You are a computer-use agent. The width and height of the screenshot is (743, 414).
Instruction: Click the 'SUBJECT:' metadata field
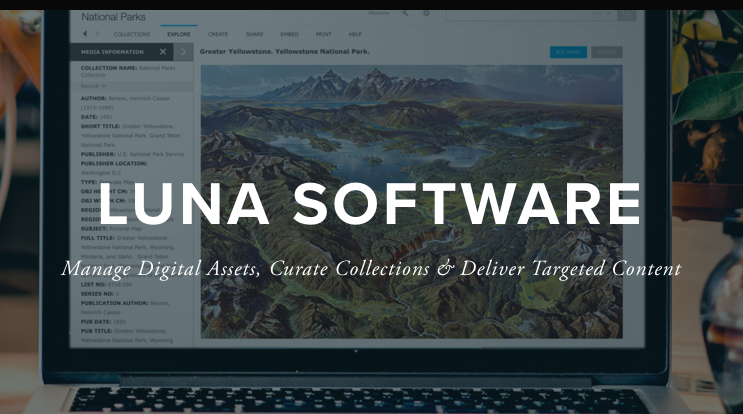[111, 228]
